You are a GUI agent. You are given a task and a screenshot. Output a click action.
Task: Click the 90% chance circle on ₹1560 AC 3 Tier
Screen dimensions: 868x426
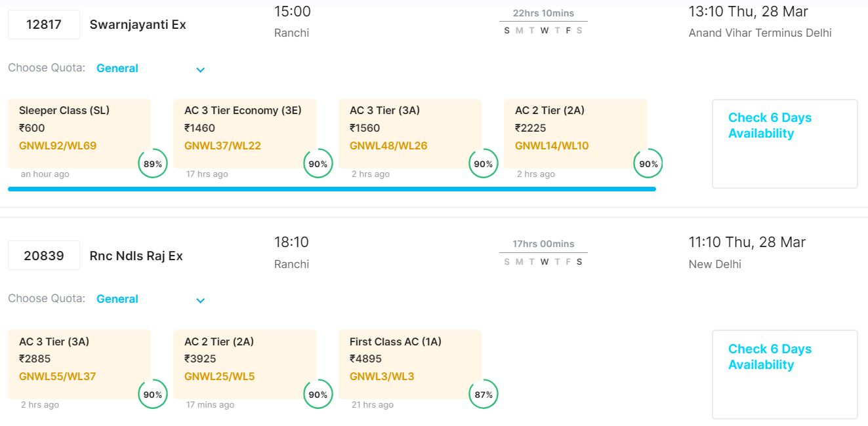(x=483, y=164)
